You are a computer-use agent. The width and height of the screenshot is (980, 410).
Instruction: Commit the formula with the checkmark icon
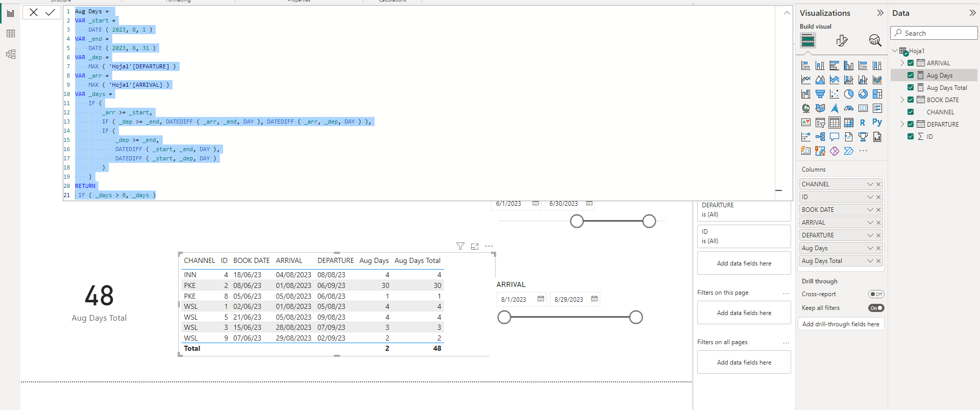(50, 12)
